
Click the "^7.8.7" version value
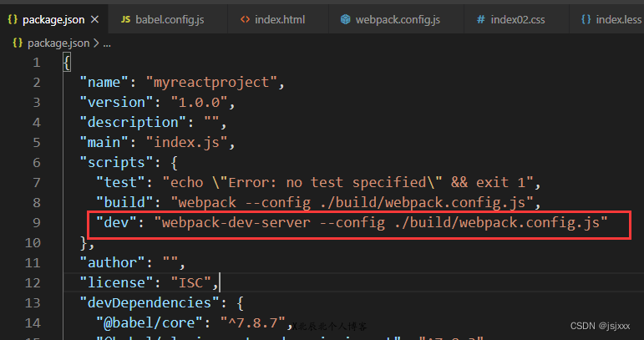tap(252, 323)
